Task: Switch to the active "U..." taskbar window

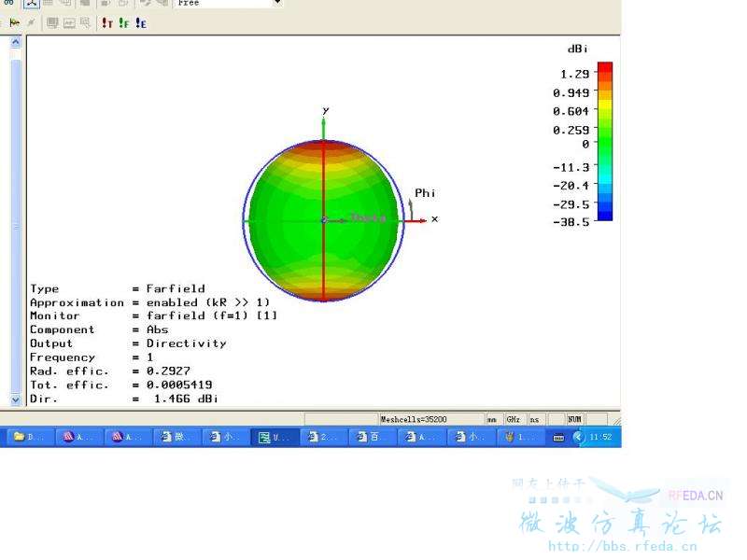Action: [x=275, y=437]
